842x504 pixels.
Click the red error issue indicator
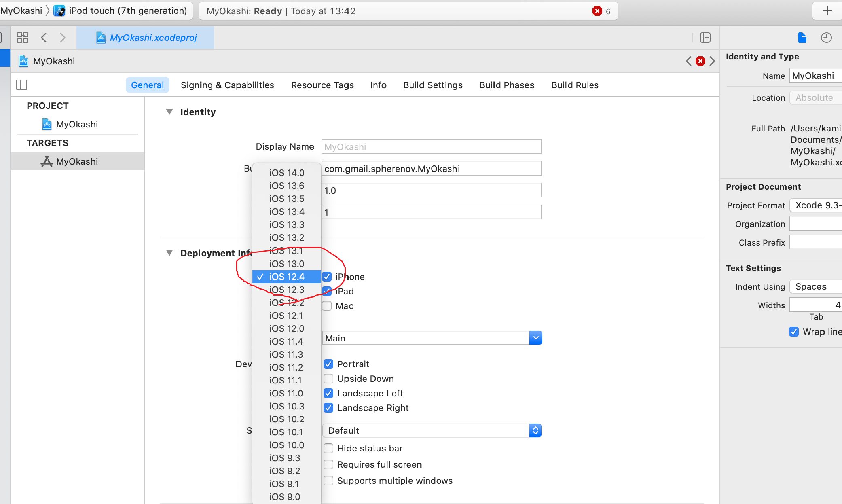coord(700,61)
